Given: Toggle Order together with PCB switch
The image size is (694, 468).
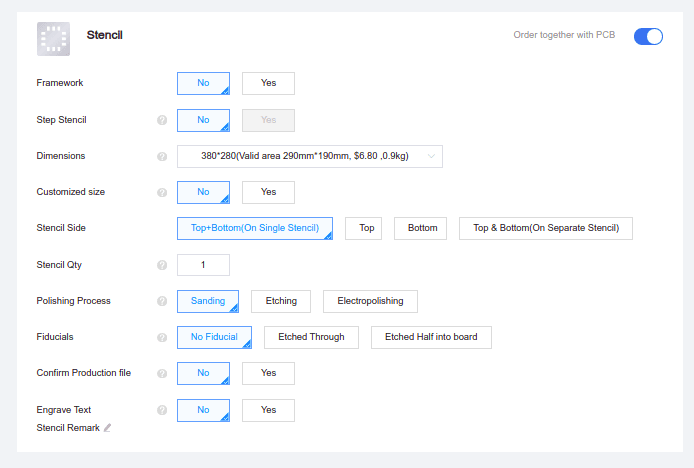Looking at the screenshot, I should coord(648,36).
